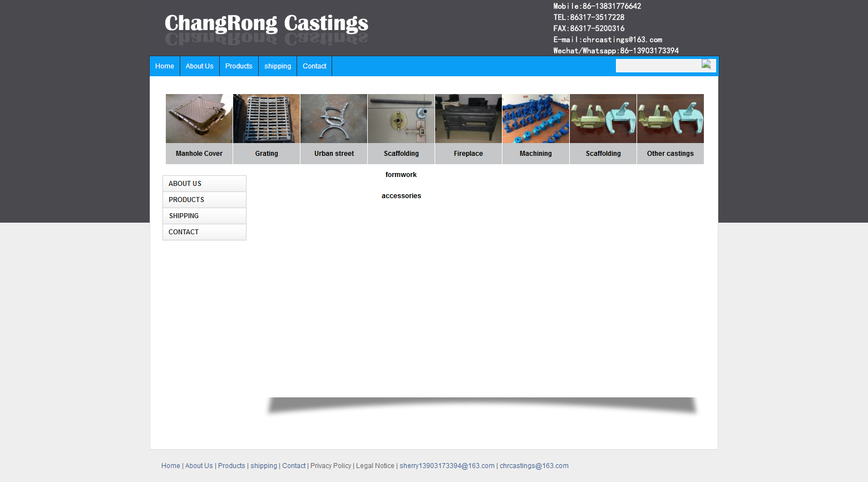Screen dimensions: 868x482
Task: Open the Fireplace product image
Action: 468,119
